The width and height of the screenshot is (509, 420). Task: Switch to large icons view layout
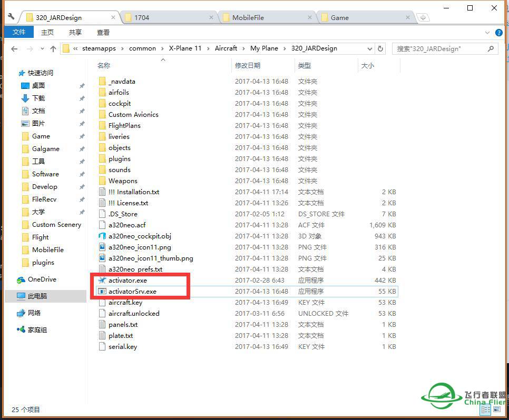(x=497, y=409)
